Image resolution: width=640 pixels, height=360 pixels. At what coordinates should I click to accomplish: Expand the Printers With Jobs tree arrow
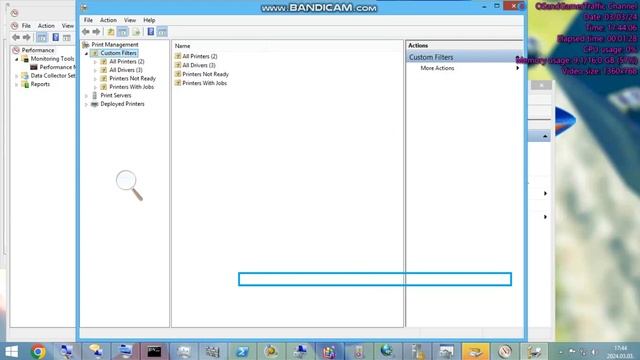[96, 87]
